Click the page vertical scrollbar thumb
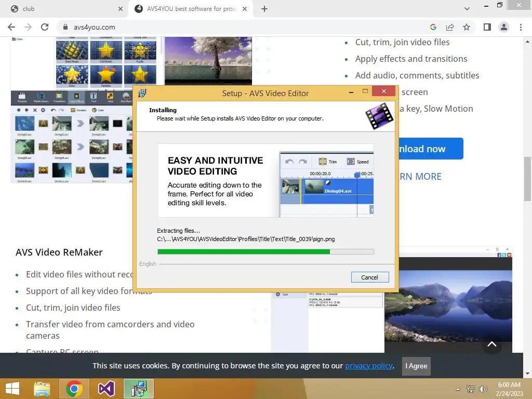Screen dimensions: 532x399 527,179
